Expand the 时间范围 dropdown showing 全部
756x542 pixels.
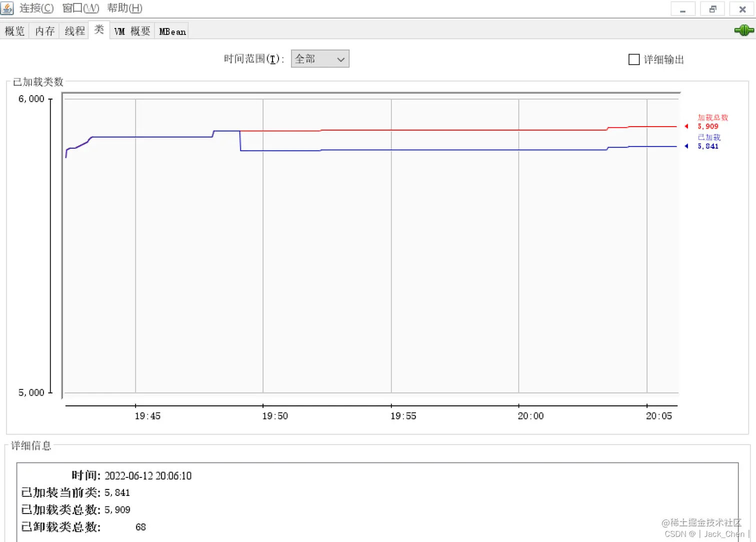pos(320,59)
